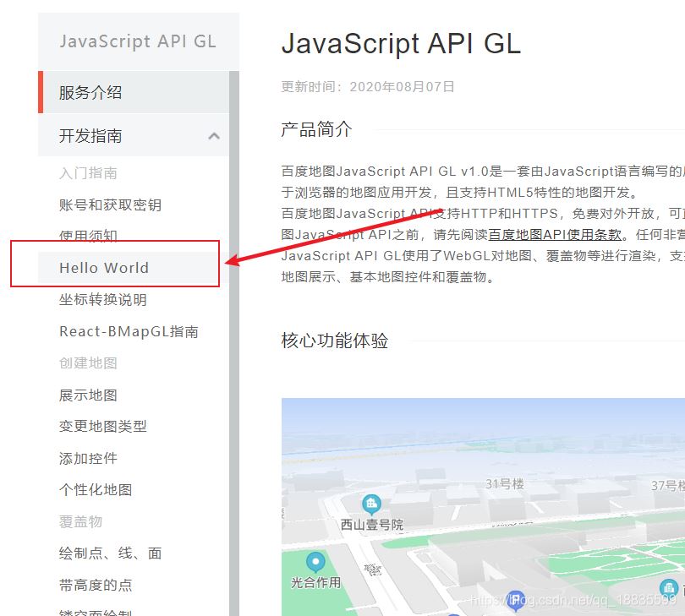This screenshot has height=616, width=685.
Task: Click the 西山壹号院 teal marker icon on map
Action: tap(371, 505)
